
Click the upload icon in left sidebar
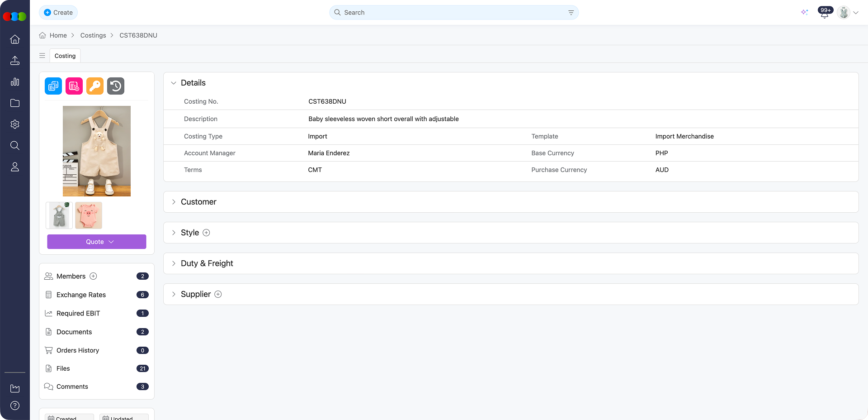[x=15, y=61]
